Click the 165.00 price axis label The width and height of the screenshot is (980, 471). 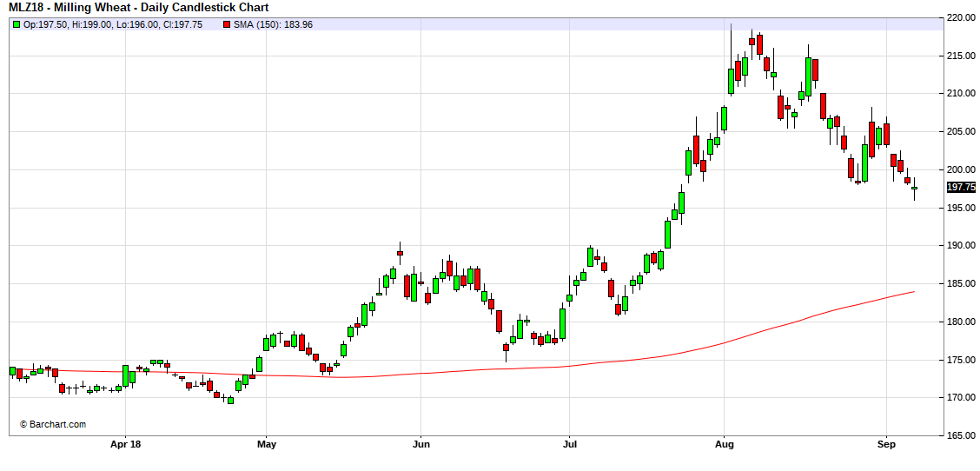(x=961, y=436)
